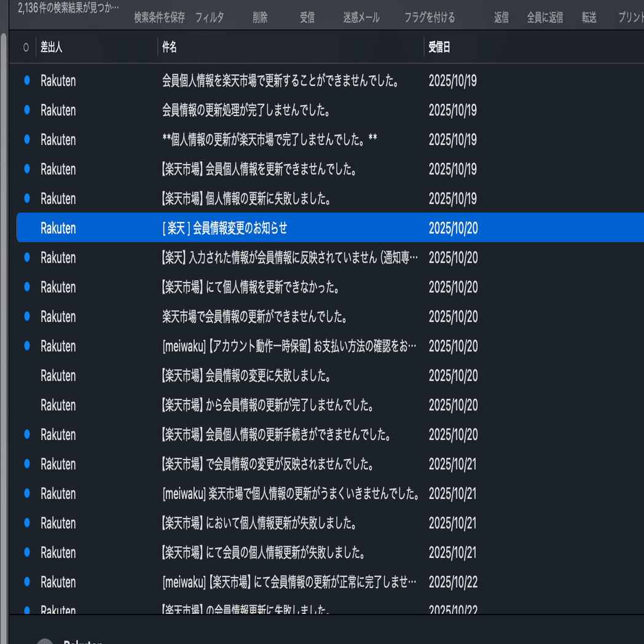Click date 2025/10/19 in **個人情報の更新が楽天市場で完了しませんでした。** row
This screenshot has width=644, height=644.
453,139
